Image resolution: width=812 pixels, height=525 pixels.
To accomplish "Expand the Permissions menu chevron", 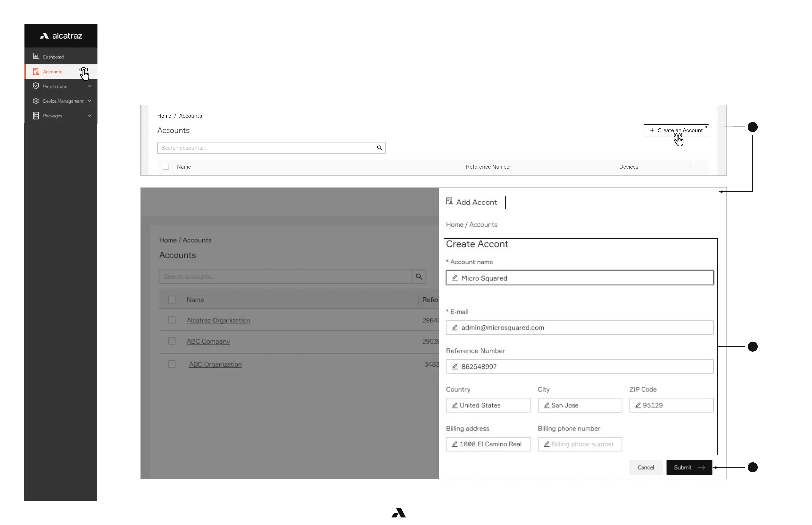I will click(x=89, y=86).
